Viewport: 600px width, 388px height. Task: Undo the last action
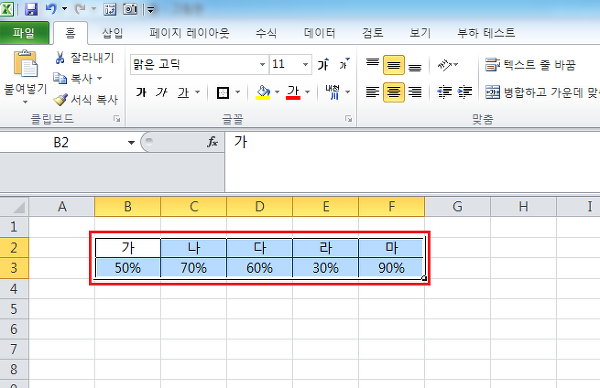[51, 9]
